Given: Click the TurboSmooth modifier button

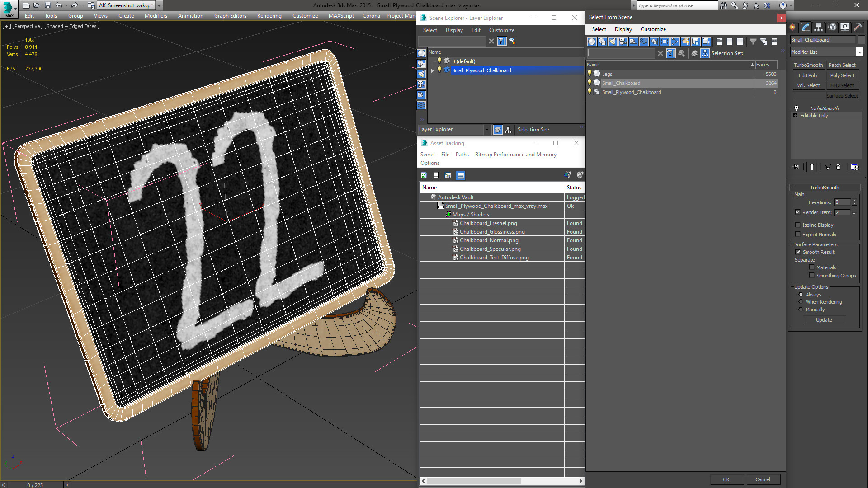Looking at the screenshot, I should coord(808,65).
